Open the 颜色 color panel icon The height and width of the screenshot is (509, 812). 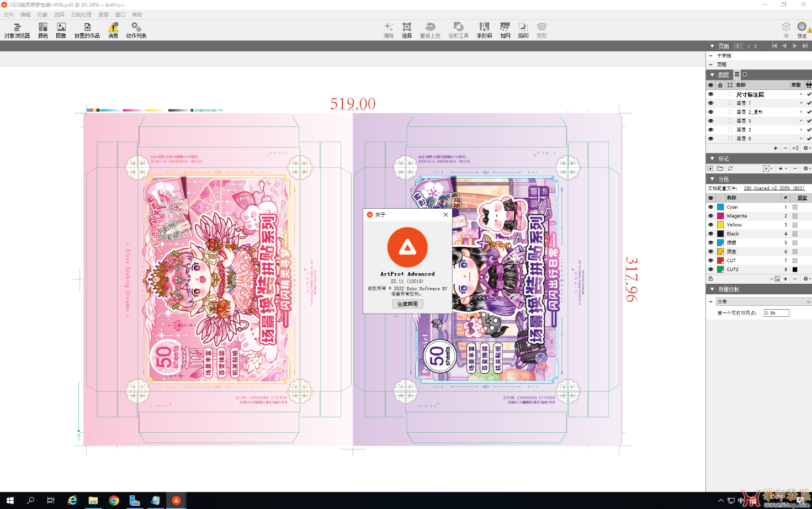pyautogui.click(x=43, y=30)
